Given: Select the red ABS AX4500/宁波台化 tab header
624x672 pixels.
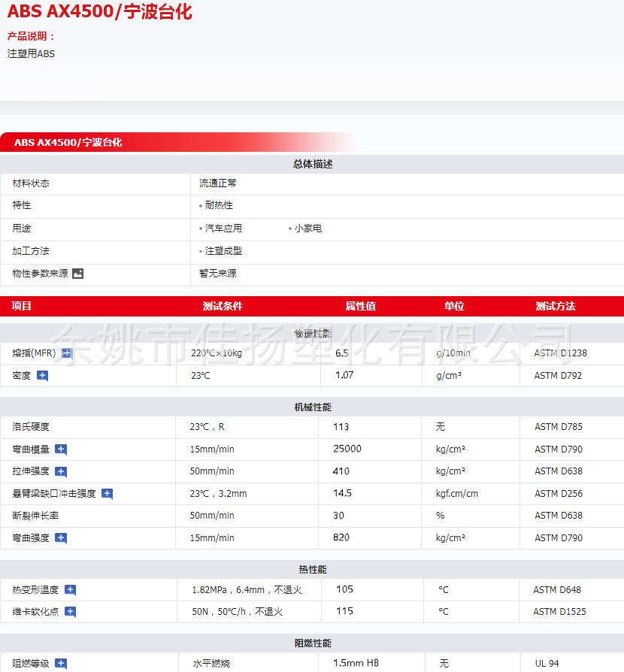Looking at the screenshot, I should (68, 142).
